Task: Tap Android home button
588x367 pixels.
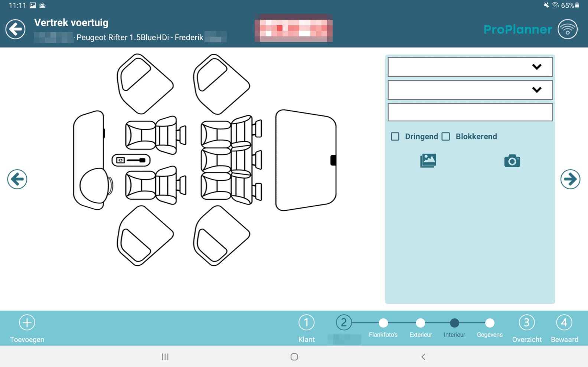Action: pyautogui.click(x=294, y=357)
